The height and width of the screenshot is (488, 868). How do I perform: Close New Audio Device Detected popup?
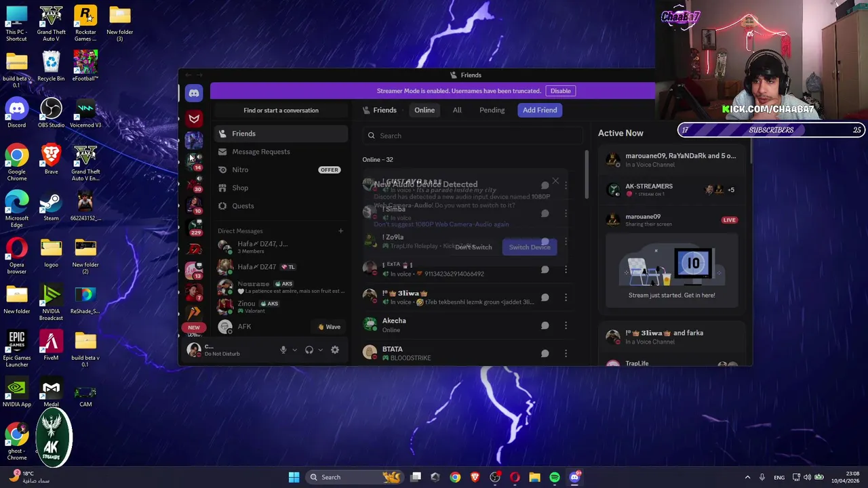(x=555, y=181)
